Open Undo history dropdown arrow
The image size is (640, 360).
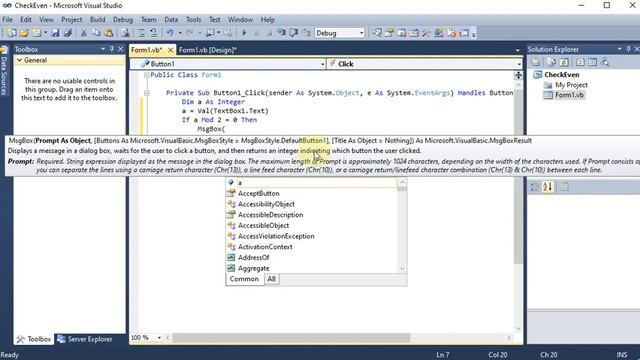click(180, 33)
